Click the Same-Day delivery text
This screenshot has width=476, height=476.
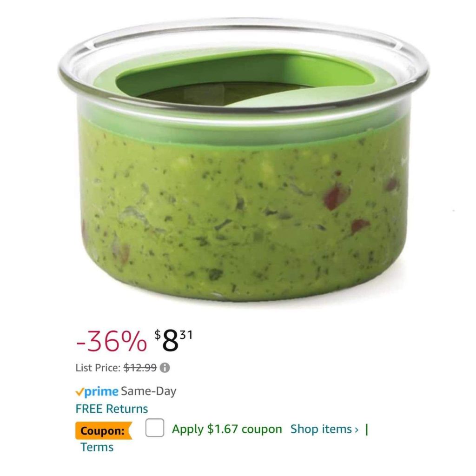pos(148,391)
